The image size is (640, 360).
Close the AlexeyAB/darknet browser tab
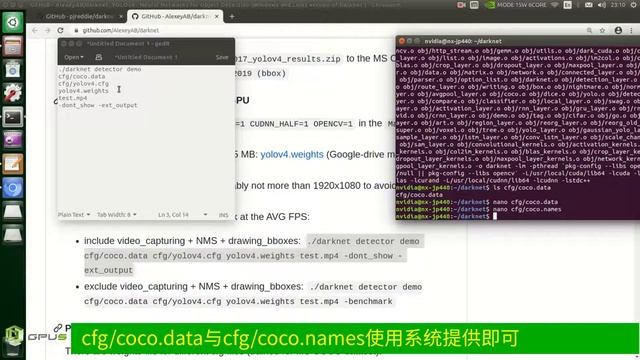(217, 16)
